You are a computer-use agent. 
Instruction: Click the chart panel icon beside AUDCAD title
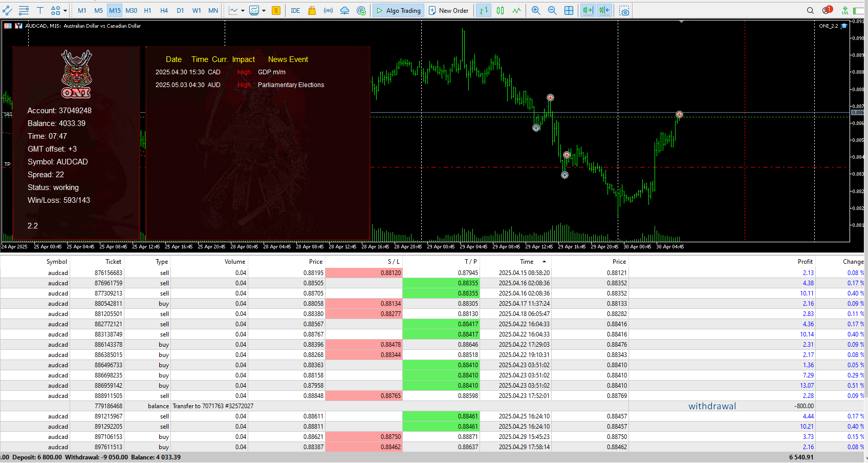tap(18, 26)
